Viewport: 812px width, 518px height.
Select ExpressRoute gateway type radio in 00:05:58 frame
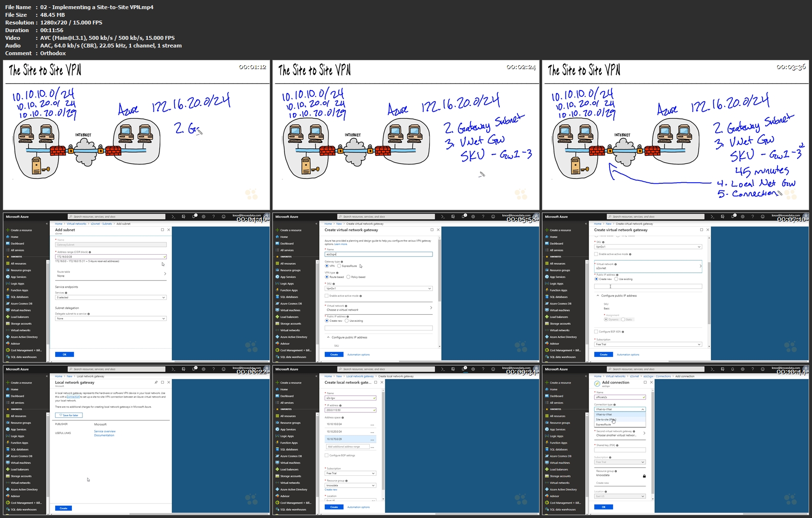(x=339, y=266)
